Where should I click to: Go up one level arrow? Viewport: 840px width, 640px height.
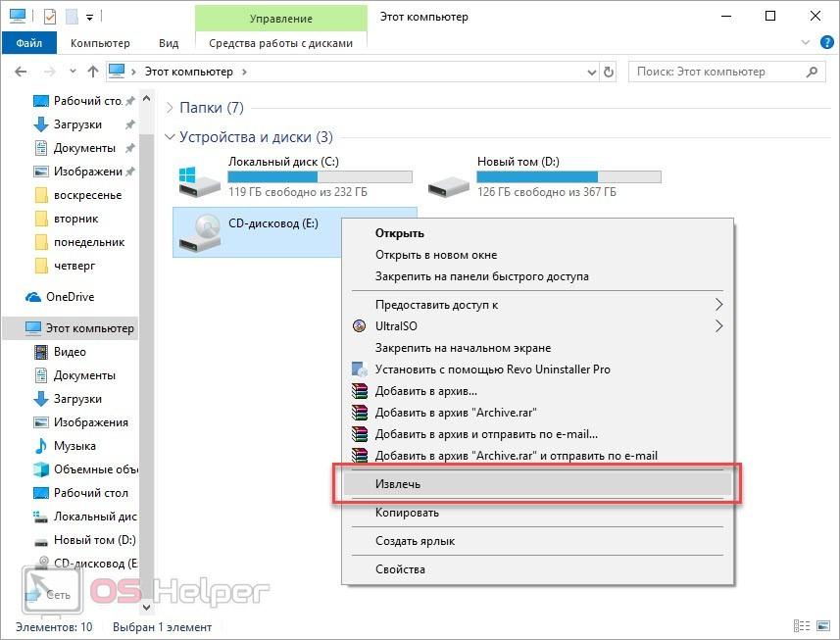pyautogui.click(x=93, y=72)
